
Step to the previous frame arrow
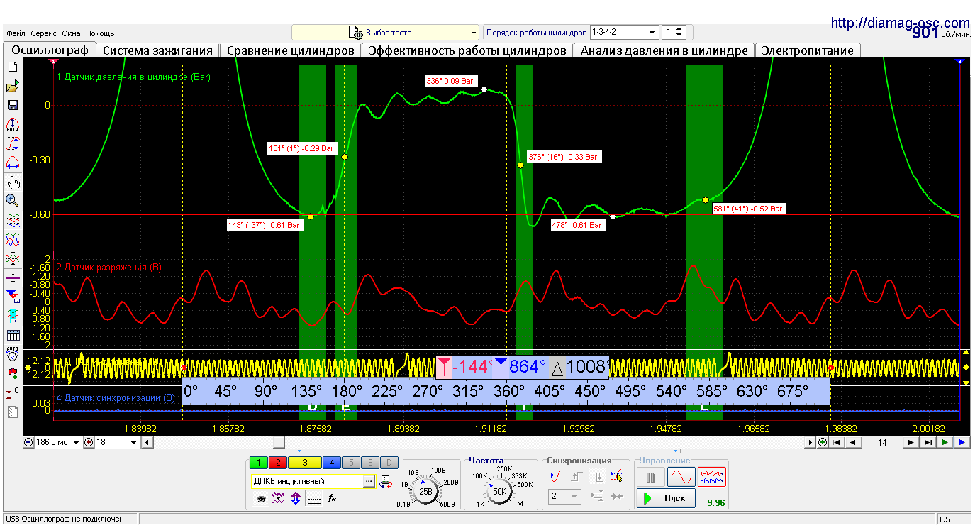click(x=853, y=442)
